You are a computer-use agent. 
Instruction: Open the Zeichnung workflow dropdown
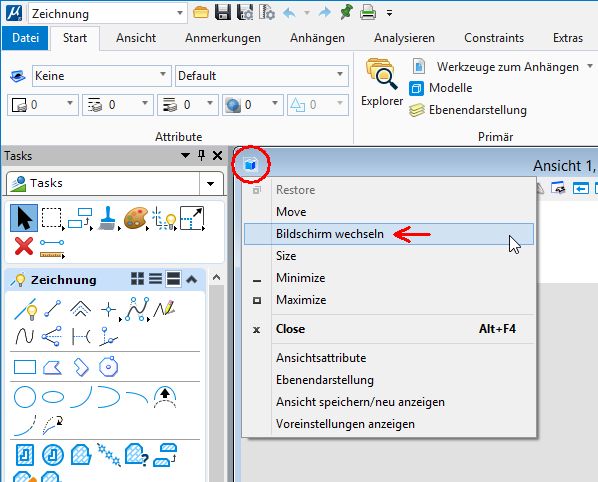click(x=107, y=14)
